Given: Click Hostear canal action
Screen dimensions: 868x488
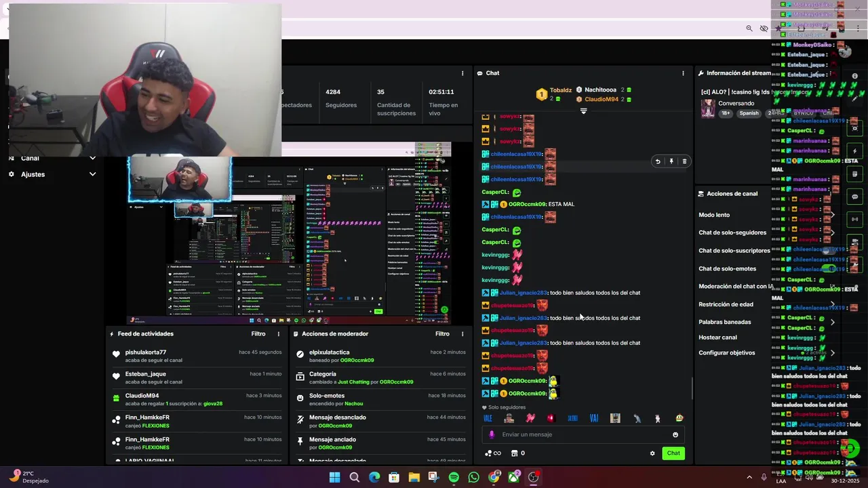Looking at the screenshot, I should (x=717, y=338).
